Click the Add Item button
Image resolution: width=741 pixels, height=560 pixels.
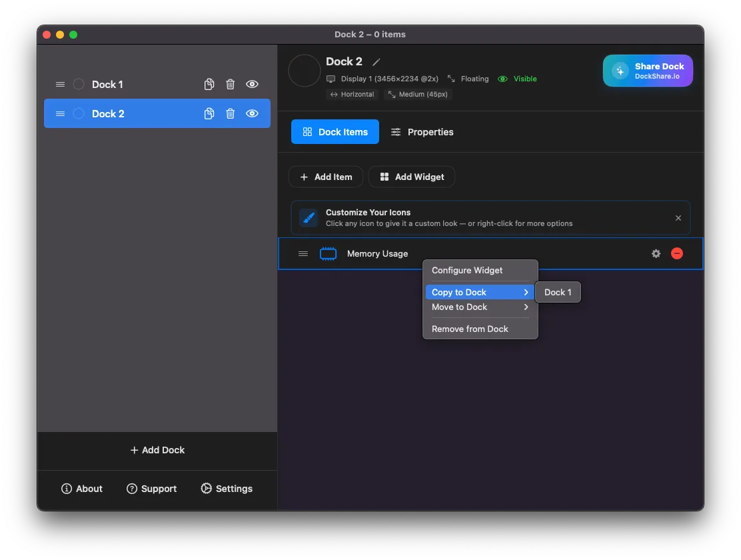(x=326, y=177)
